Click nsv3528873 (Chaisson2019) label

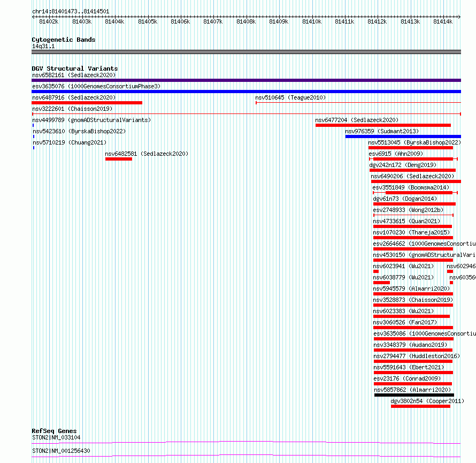click(x=413, y=300)
